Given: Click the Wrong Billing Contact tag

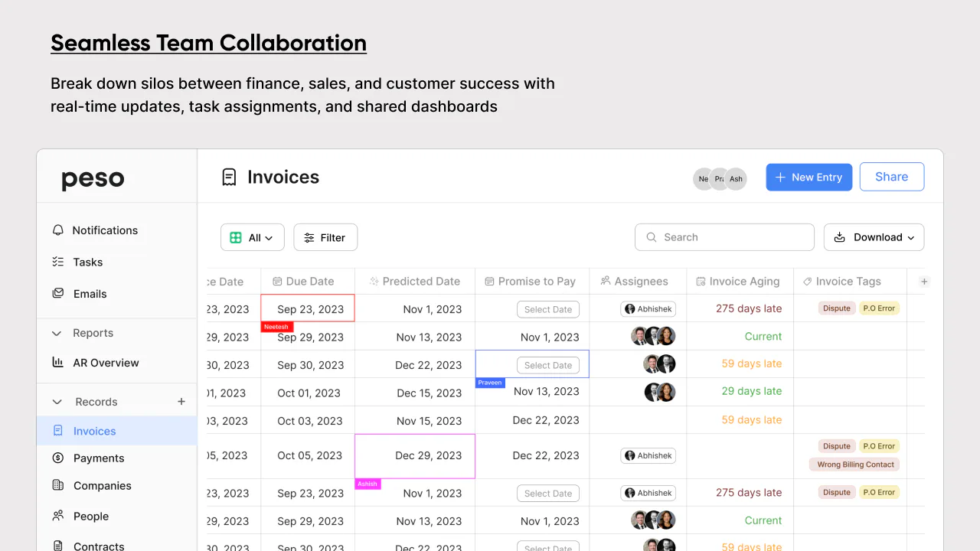Looking at the screenshot, I should [x=855, y=465].
